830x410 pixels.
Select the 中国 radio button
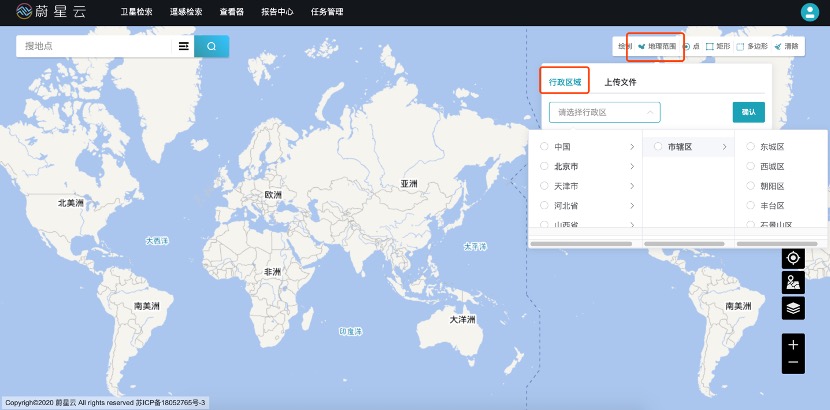click(x=544, y=147)
